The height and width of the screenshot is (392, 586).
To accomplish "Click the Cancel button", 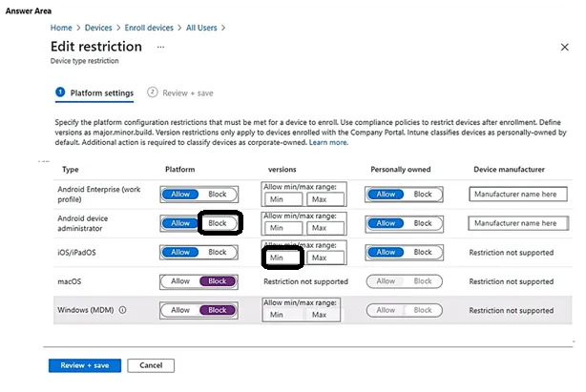I will tap(151, 365).
